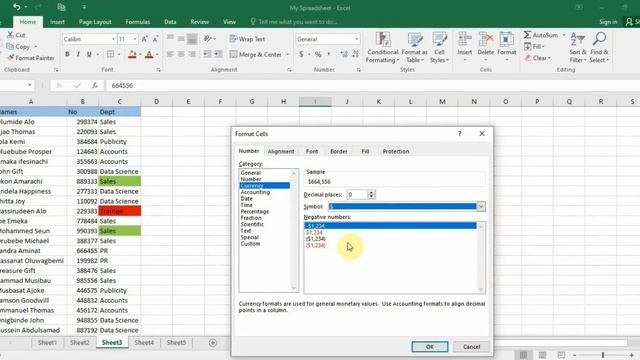Open the Format cells ribbon button
640x360 pixels.
click(x=507, y=47)
